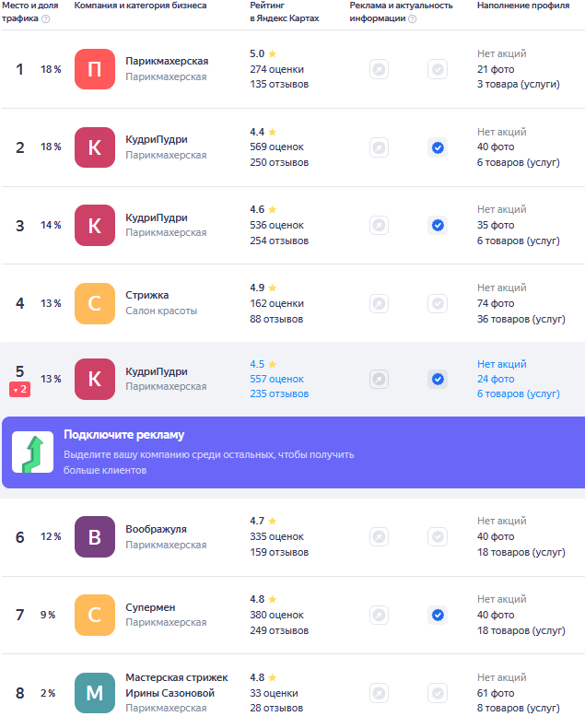Click the purple 'В' logo of Воображуля
Image resolution: width=585 pixels, height=728 pixels.
pyautogui.click(x=95, y=536)
